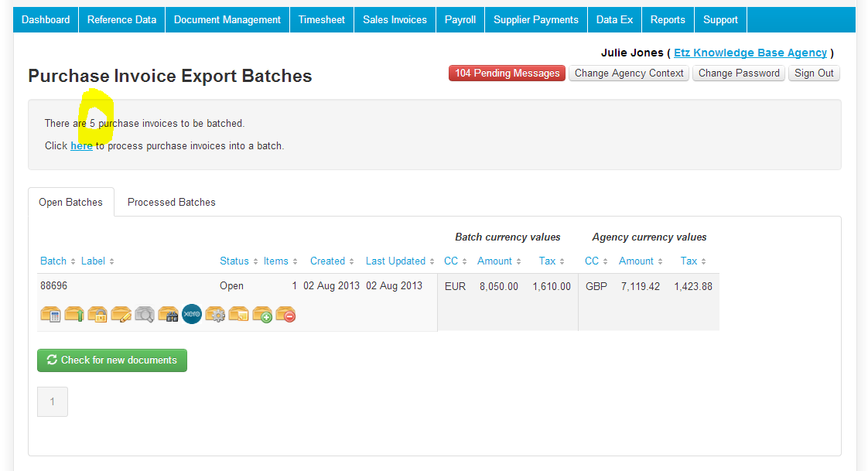Open the Reference Data menu
This screenshot has width=868, height=471.
(121, 20)
